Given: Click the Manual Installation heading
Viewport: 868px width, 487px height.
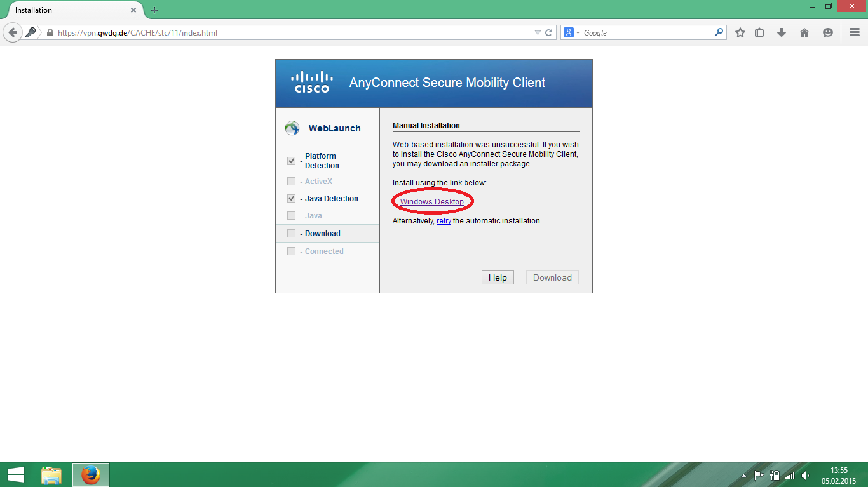Looking at the screenshot, I should pyautogui.click(x=426, y=126).
